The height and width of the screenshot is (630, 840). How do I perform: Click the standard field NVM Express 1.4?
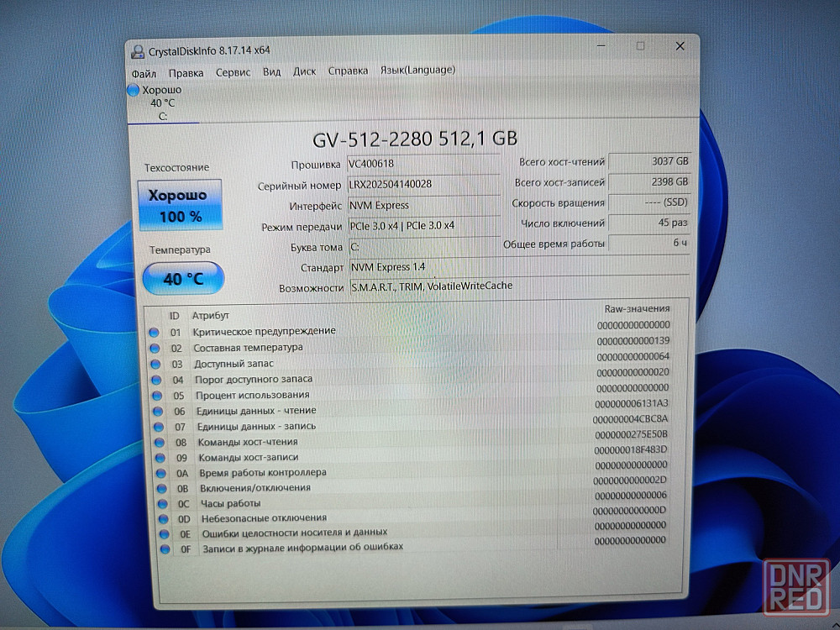click(x=520, y=267)
